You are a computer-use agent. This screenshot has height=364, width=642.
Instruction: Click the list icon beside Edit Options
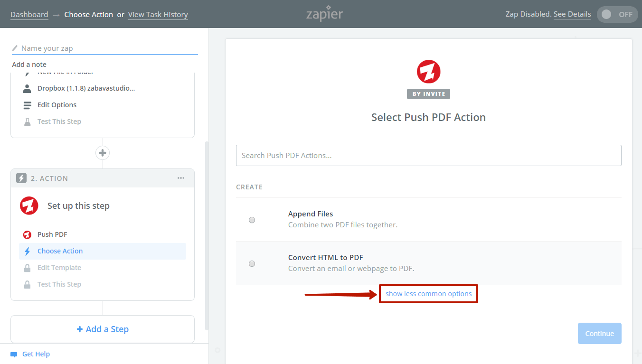click(28, 105)
